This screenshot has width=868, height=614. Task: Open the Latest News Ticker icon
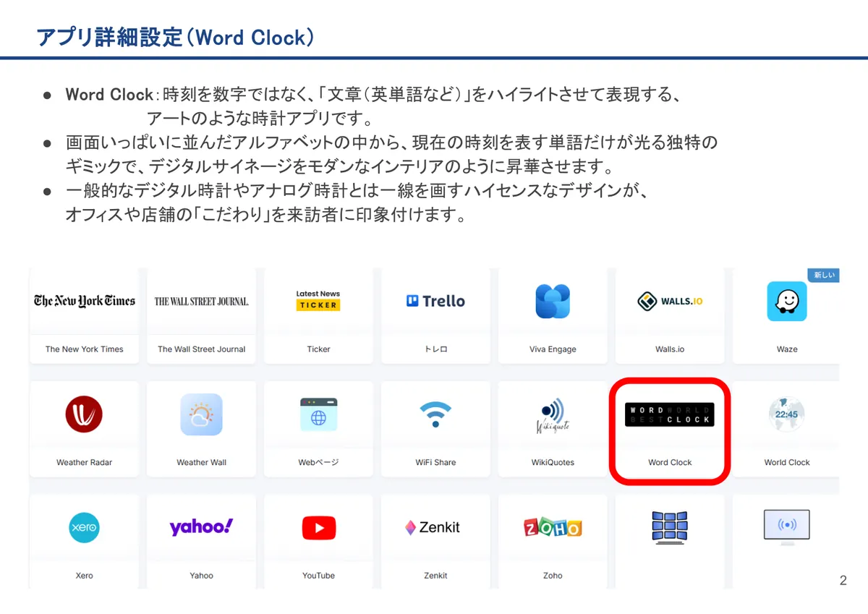point(318,301)
